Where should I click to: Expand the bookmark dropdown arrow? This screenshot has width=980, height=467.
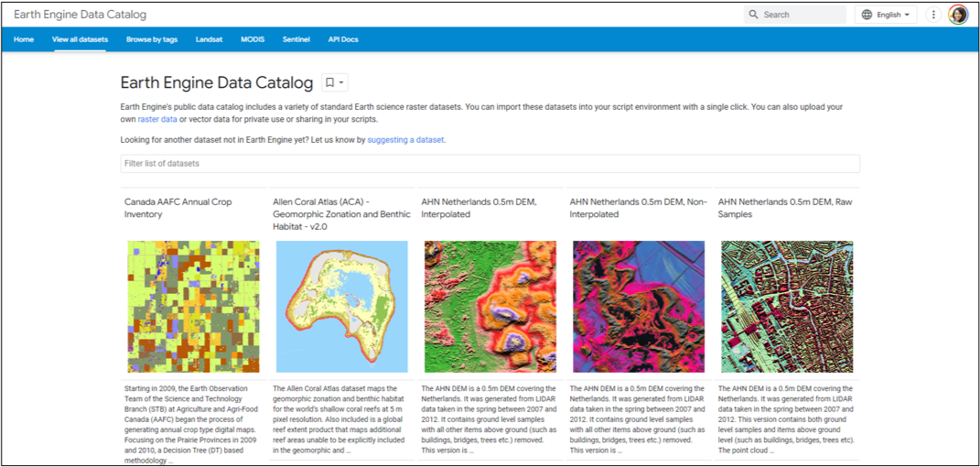click(x=342, y=82)
